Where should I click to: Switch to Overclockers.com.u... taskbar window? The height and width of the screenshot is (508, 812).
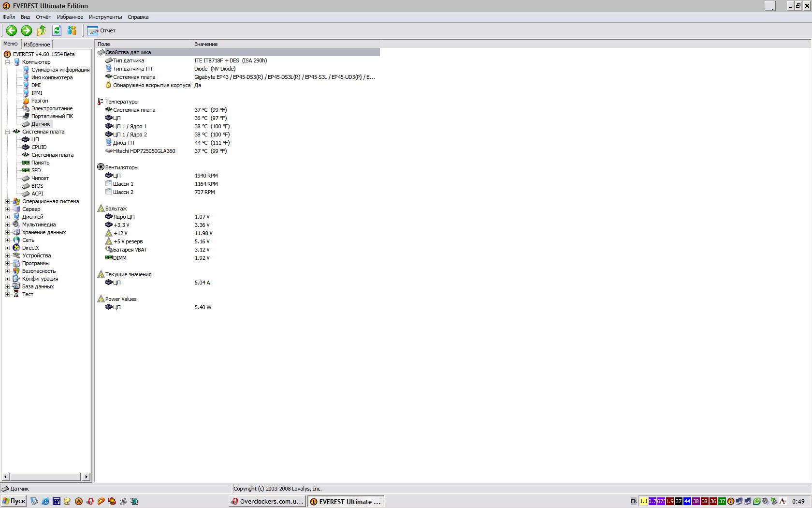click(x=267, y=501)
